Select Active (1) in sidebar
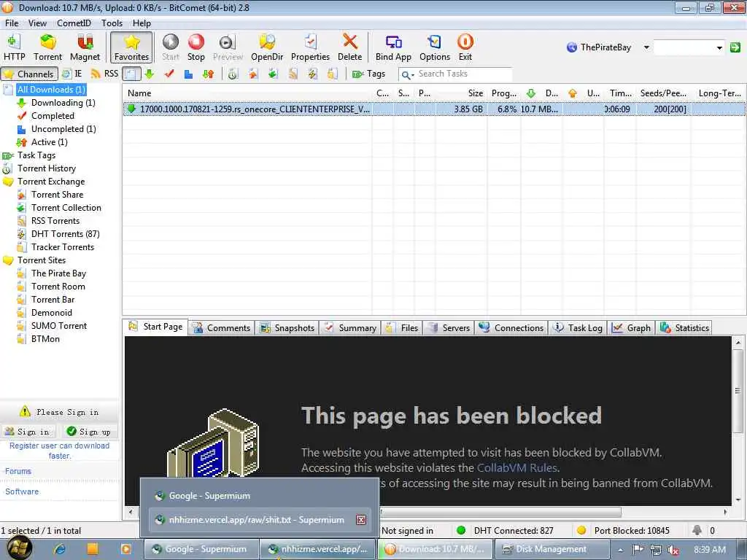Screen dimensions: 747x560 coord(49,142)
